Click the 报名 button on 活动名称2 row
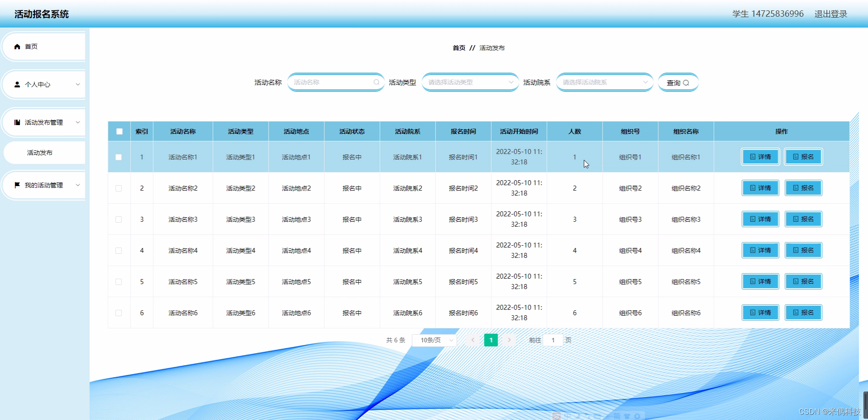This screenshot has width=868, height=420. [x=803, y=188]
